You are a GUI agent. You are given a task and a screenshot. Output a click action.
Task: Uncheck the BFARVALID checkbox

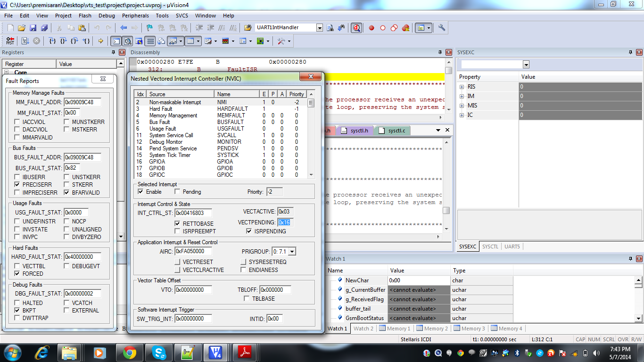[67, 192]
